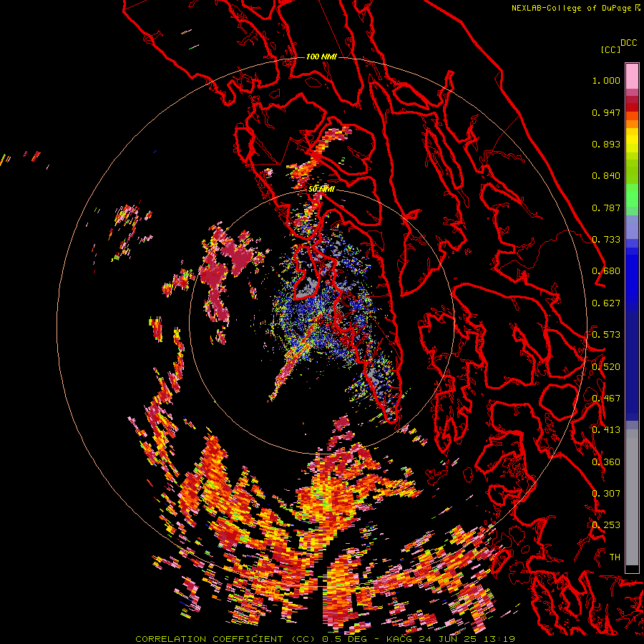
Task: Select the 0.467 color scale label
Action: tap(606, 399)
